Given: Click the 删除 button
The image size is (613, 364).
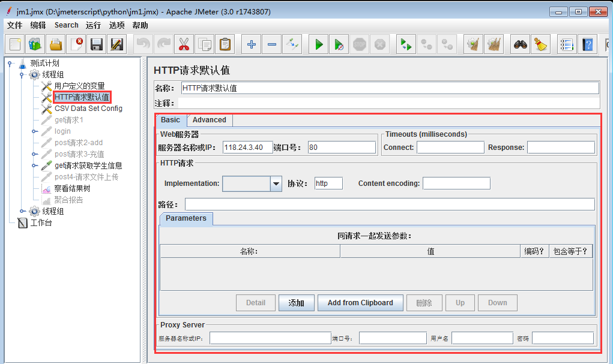Looking at the screenshot, I should click(424, 303).
